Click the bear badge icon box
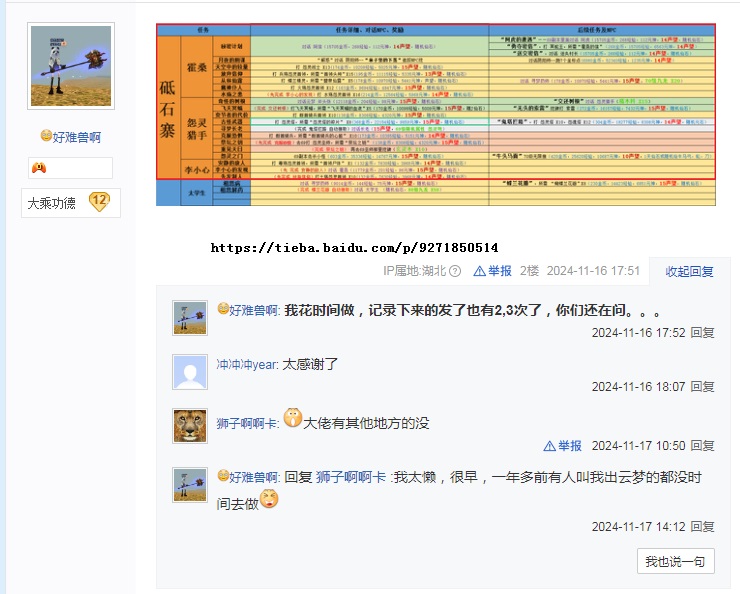The height and width of the screenshot is (594, 740). pyautogui.click(x=70, y=168)
